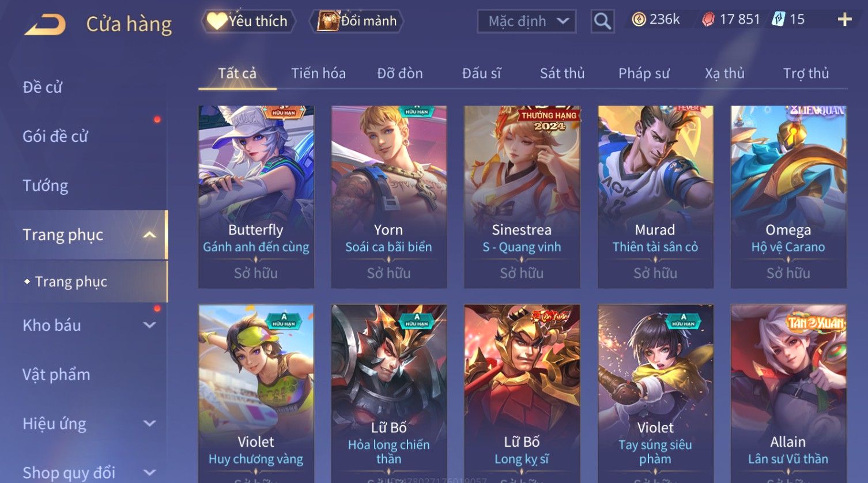Collapse the Trang phục section chevron
Viewport: 868px width, 483px height.
[149, 235]
